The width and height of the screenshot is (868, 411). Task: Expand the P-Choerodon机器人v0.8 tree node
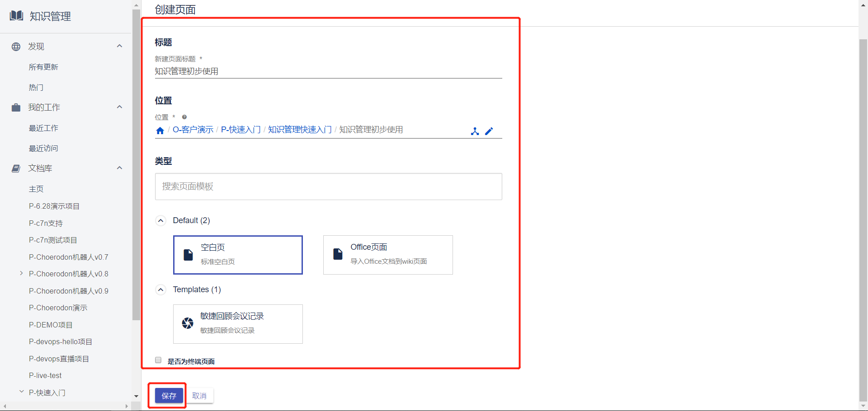click(21, 273)
